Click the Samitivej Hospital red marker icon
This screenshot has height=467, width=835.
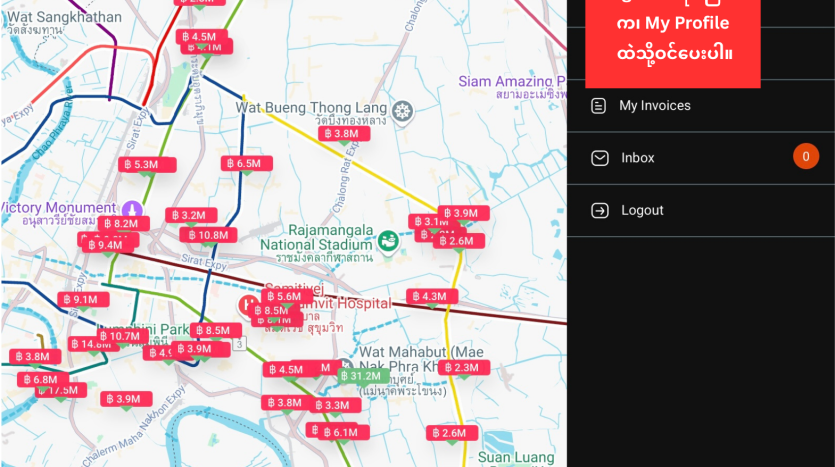[x=247, y=303]
